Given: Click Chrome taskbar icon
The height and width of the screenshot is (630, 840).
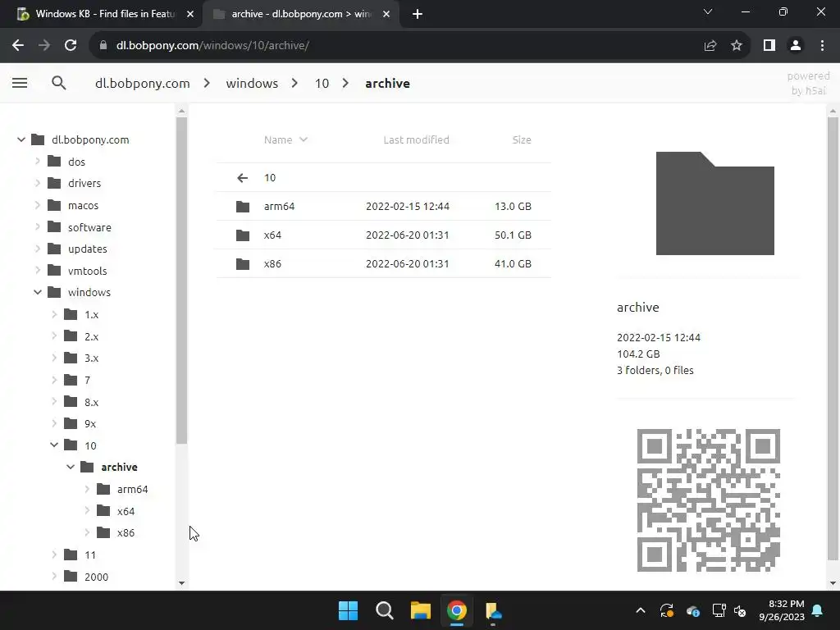Looking at the screenshot, I should 457,610.
